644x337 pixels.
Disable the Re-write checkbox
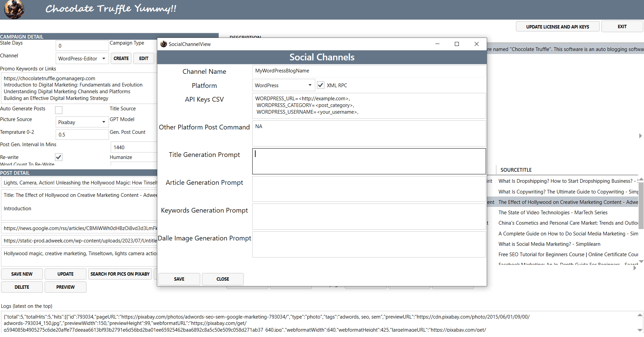pos(58,157)
